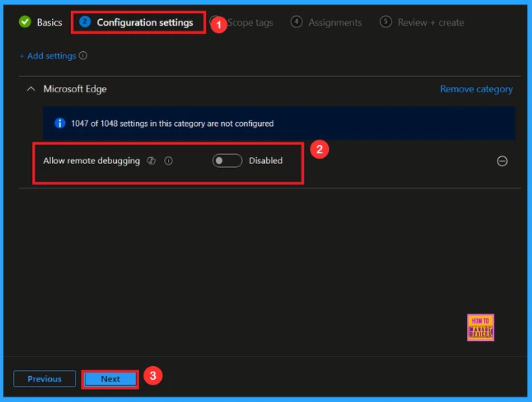Click the Microsoft Edge category title
Viewport: 532px width, 402px height.
[75, 89]
